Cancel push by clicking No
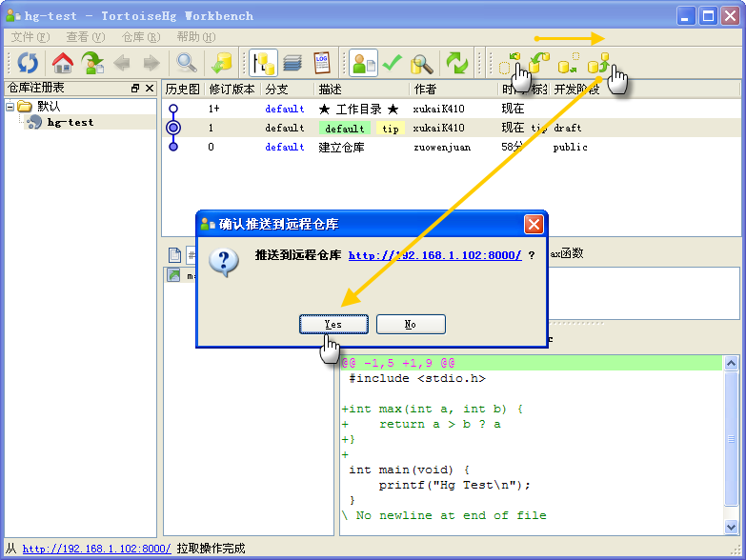 [x=411, y=324]
